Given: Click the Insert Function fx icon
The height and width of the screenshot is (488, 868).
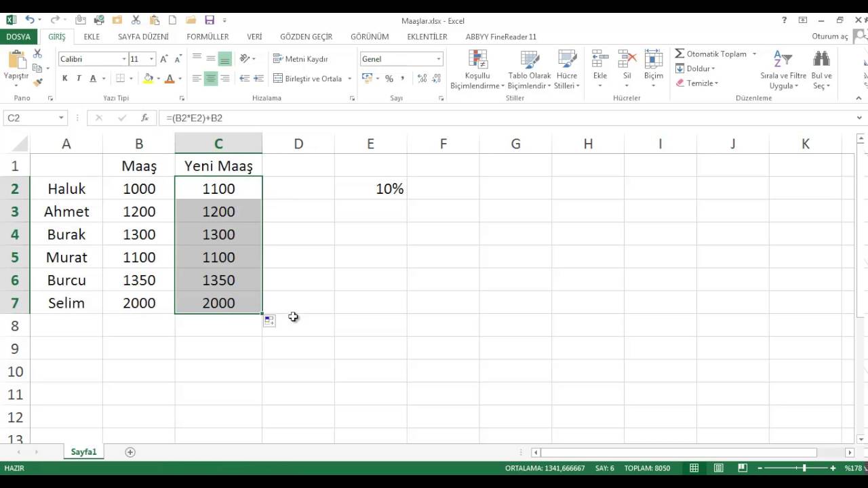Looking at the screenshot, I should (144, 118).
